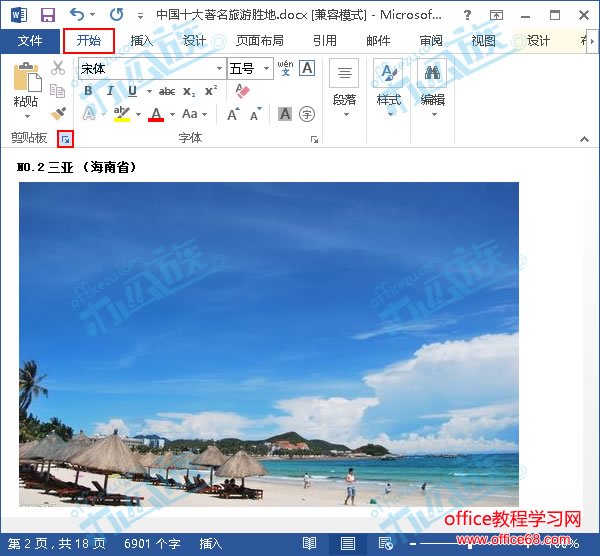The width and height of the screenshot is (600, 556).
Task: Click the Save icon in title bar
Action: pyautogui.click(x=48, y=15)
